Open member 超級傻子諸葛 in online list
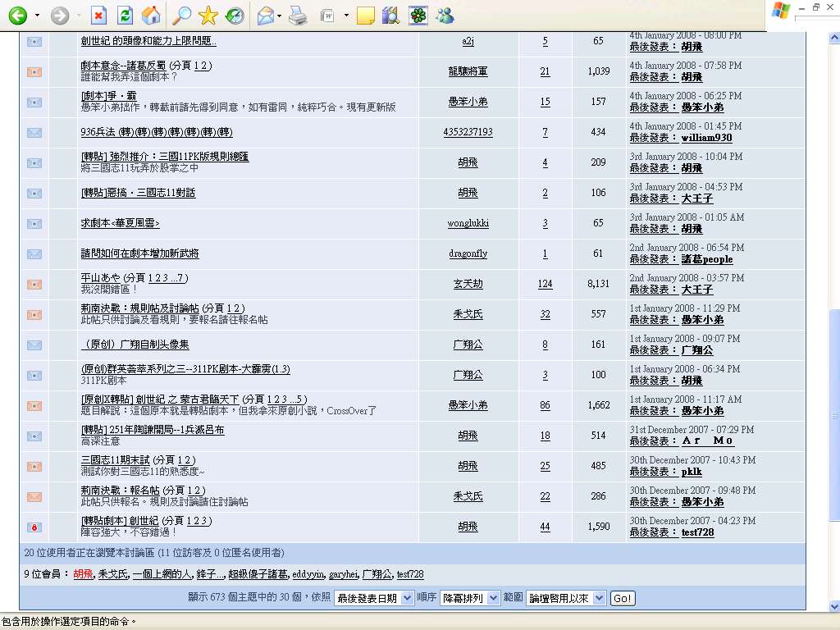Image resolution: width=840 pixels, height=630 pixels. click(258, 574)
